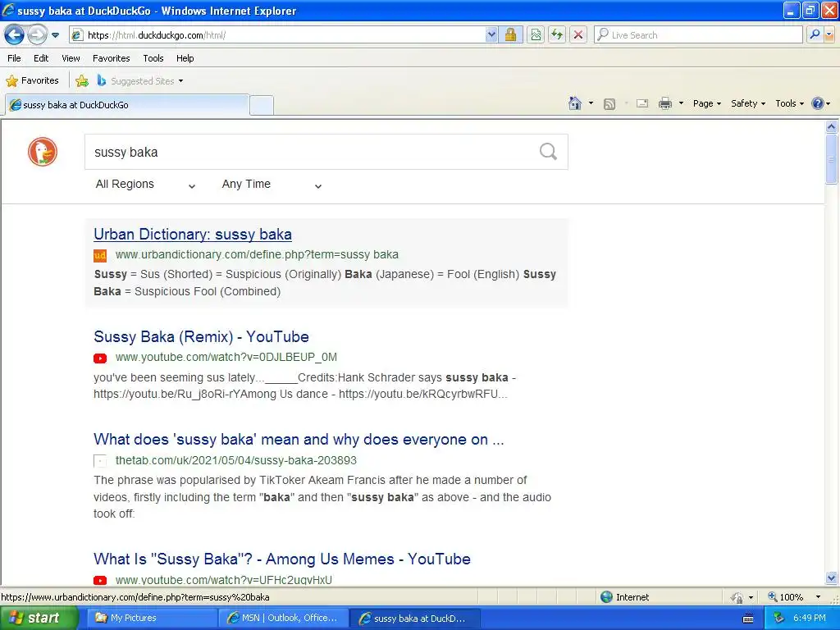Click the youtube.com watch?v=0DJLBEUP_0M URL
840x630 pixels.
click(226, 358)
